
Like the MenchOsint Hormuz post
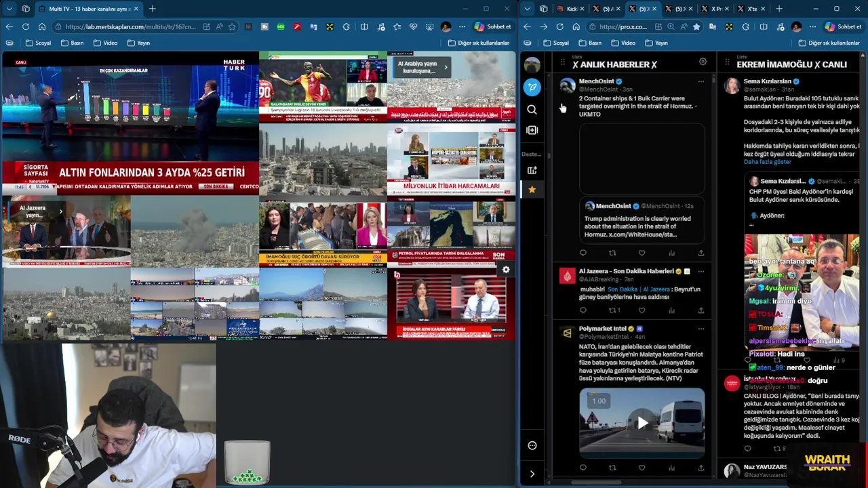[642, 253]
